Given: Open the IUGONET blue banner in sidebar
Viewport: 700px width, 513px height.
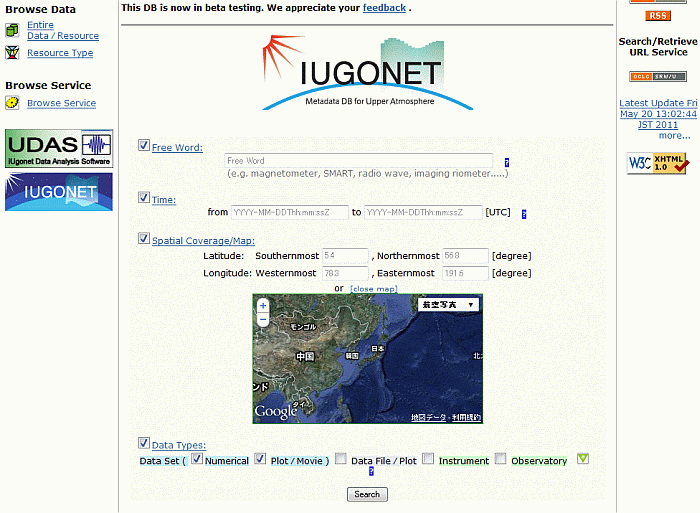Looking at the screenshot, I should tap(59, 192).
